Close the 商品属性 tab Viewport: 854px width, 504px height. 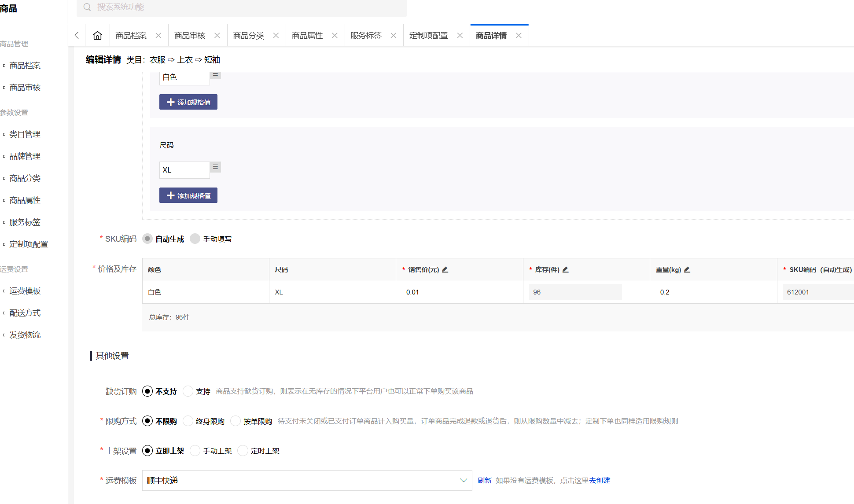pyautogui.click(x=335, y=36)
